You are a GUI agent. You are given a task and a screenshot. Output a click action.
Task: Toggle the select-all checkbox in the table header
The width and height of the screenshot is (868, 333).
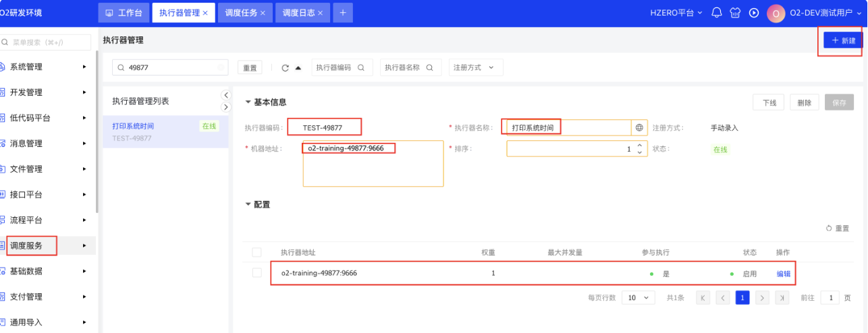coord(256,252)
